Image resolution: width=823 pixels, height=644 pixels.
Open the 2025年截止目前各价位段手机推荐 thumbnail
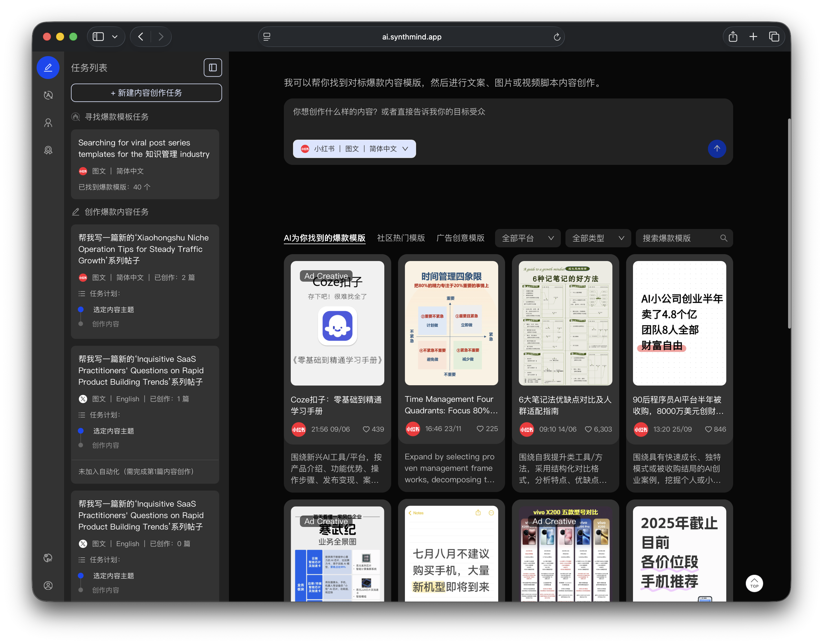(679, 554)
